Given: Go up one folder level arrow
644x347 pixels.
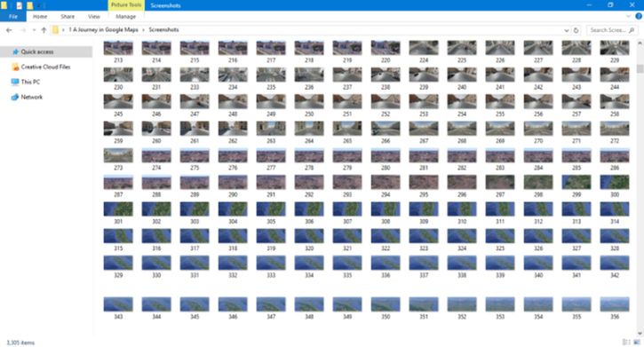Looking at the screenshot, I should click(44, 30).
